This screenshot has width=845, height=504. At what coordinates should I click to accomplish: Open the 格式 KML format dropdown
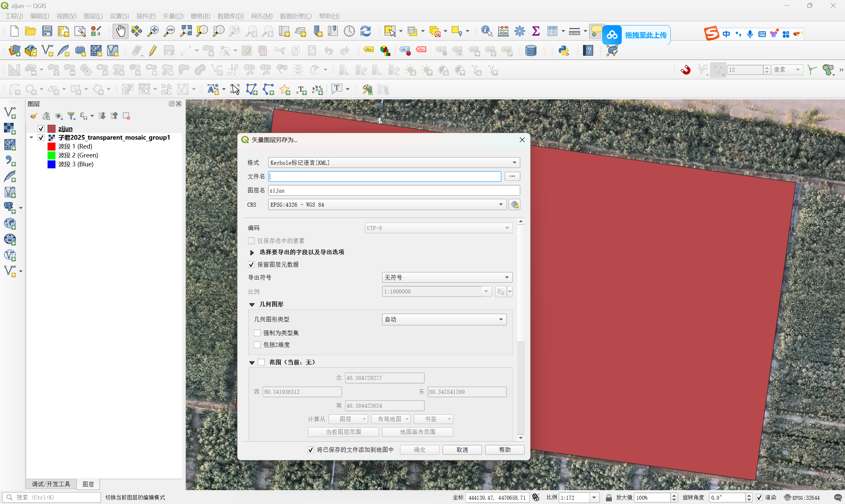coord(394,163)
